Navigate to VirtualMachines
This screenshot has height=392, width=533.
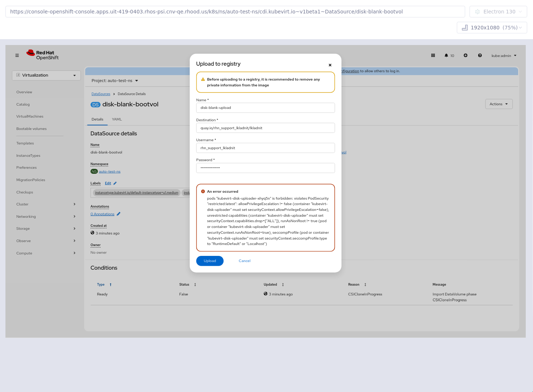30,117
